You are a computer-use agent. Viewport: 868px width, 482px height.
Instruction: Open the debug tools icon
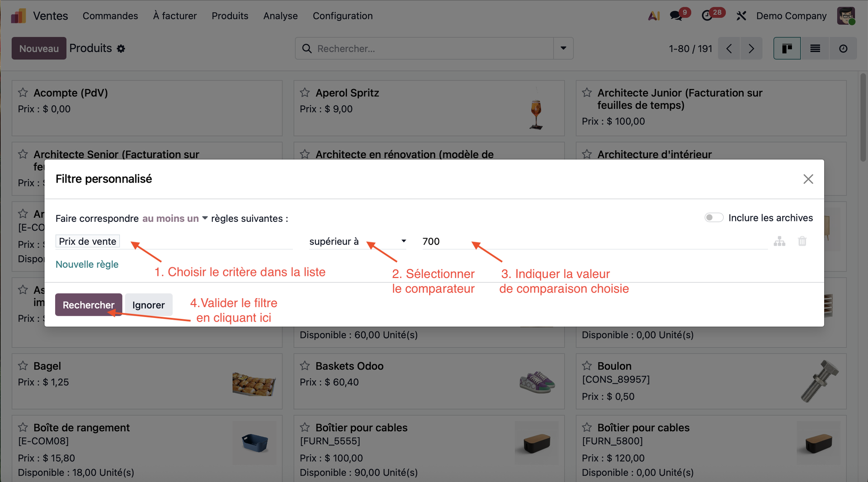tap(741, 16)
